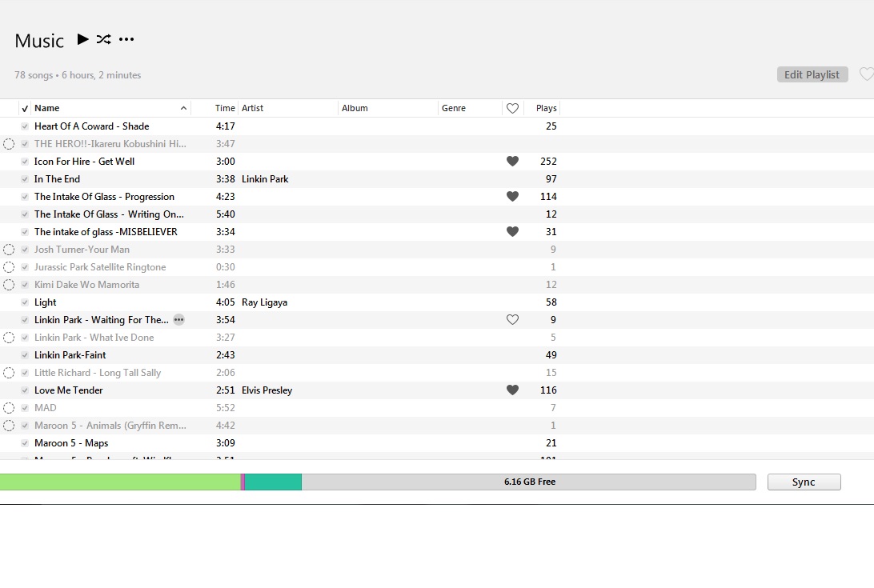Viewport: 874px width, 588px height.
Task: Click the dotted circle beside THE HERO!!
Action: pyautogui.click(x=9, y=144)
